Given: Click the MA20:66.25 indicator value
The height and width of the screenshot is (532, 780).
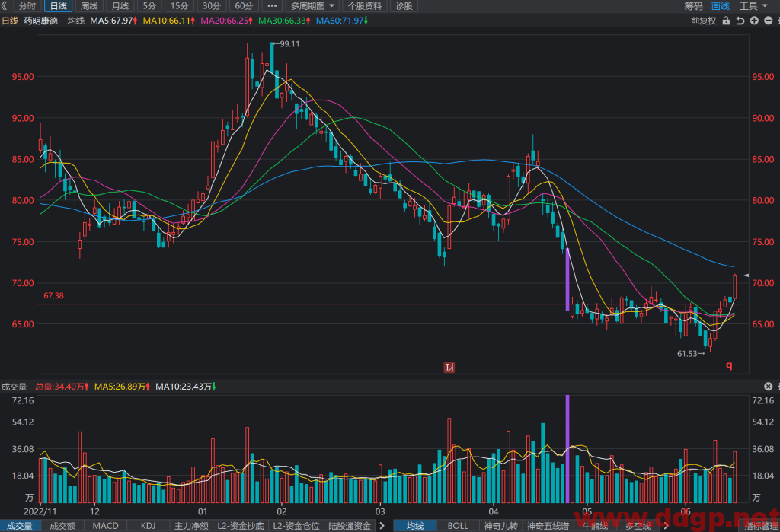Looking at the screenshot, I should pyautogui.click(x=227, y=21).
